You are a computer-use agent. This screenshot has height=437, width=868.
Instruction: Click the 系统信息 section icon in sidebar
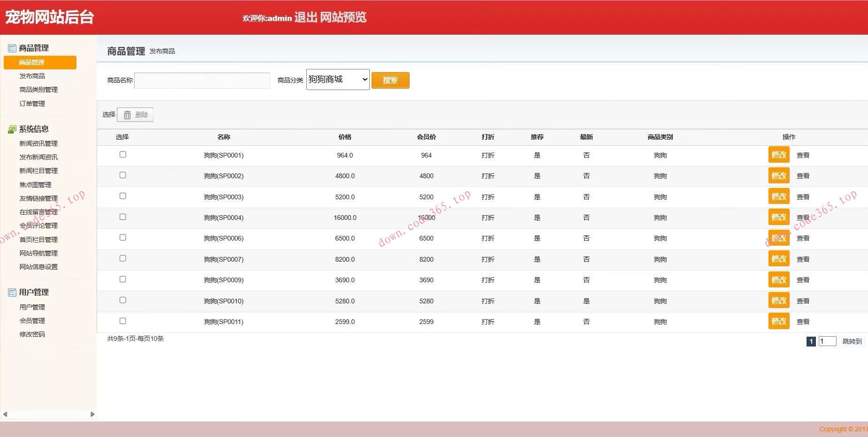click(x=12, y=129)
